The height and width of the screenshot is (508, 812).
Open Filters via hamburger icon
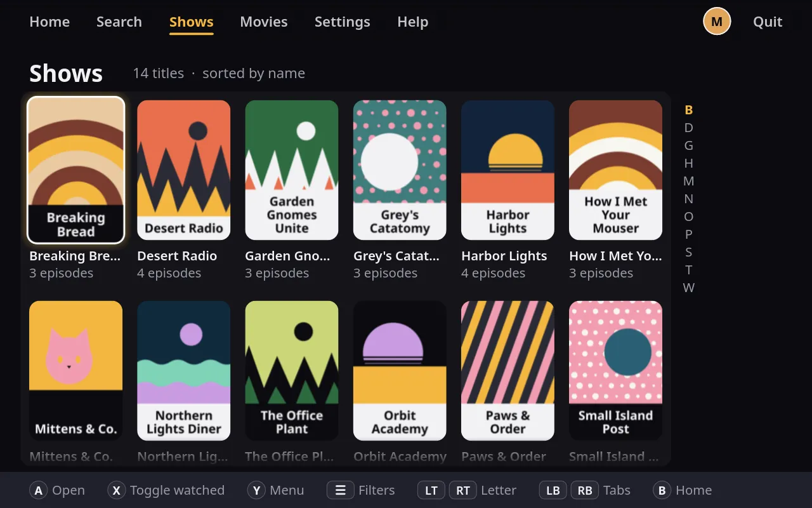[x=340, y=490]
